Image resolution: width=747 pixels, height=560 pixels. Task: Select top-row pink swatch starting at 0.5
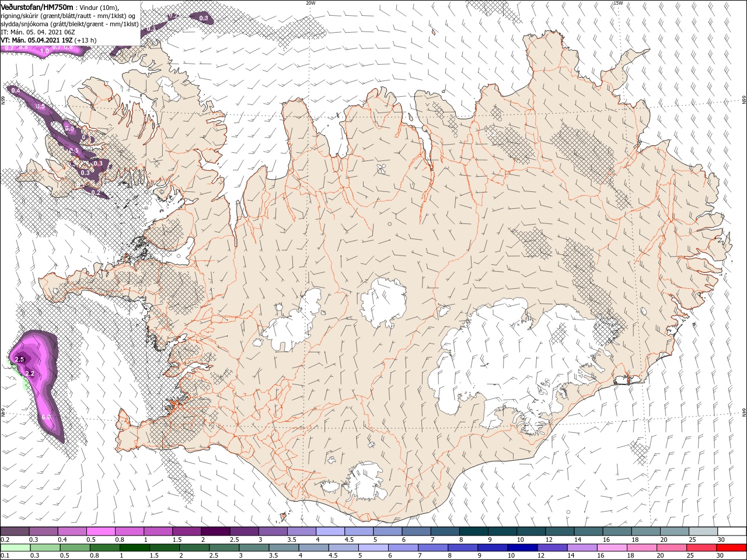(100, 531)
